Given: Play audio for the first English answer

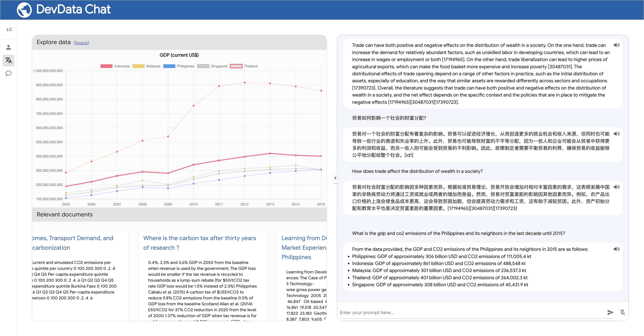Looking at the screenshot, I should (x=617, y=45).
